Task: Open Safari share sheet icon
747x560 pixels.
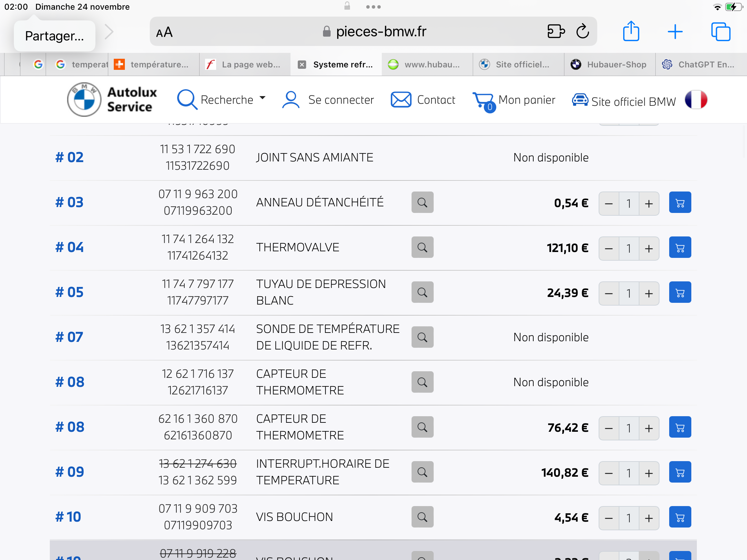Action: click(x=631, y=32)
